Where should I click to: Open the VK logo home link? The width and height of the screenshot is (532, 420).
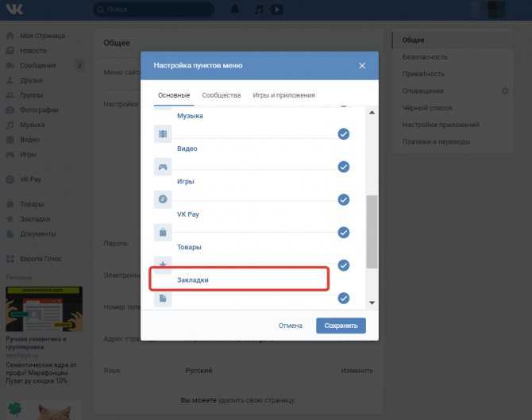(x=14, y=10)
